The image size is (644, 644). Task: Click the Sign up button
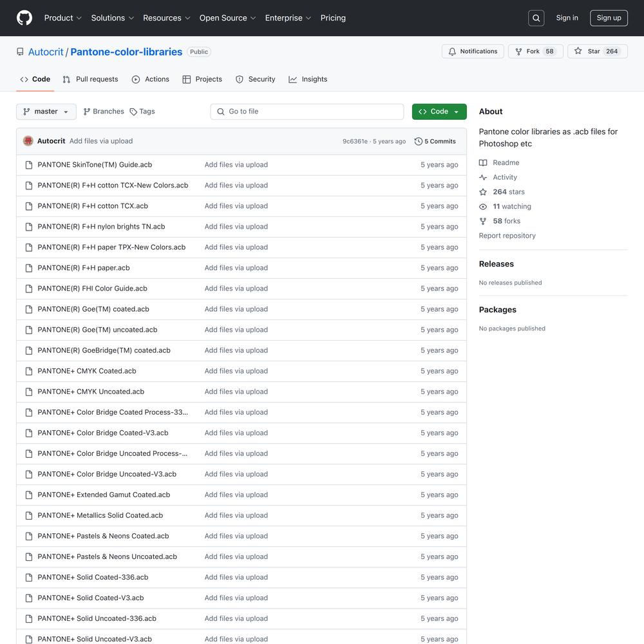(609, 18)
